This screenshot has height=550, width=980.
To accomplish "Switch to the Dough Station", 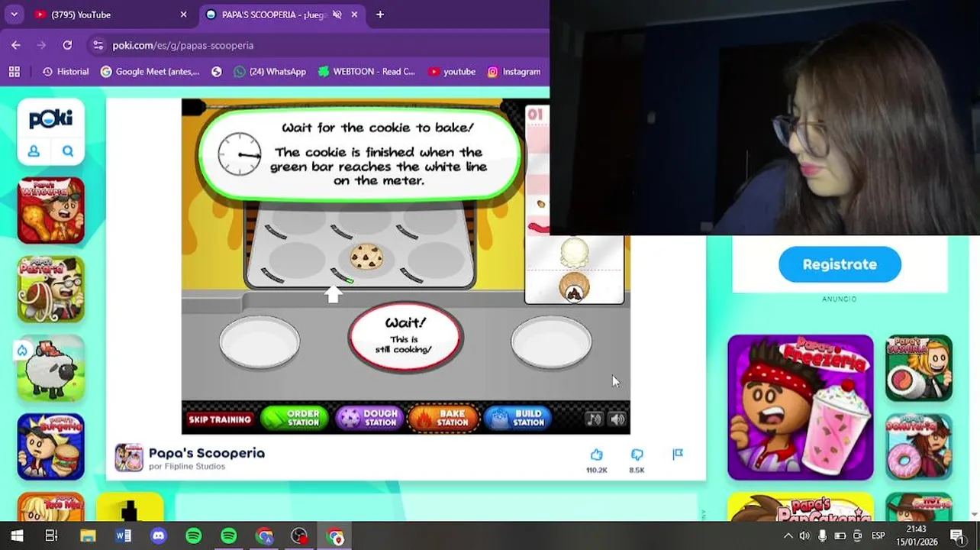I will (369, 419).
